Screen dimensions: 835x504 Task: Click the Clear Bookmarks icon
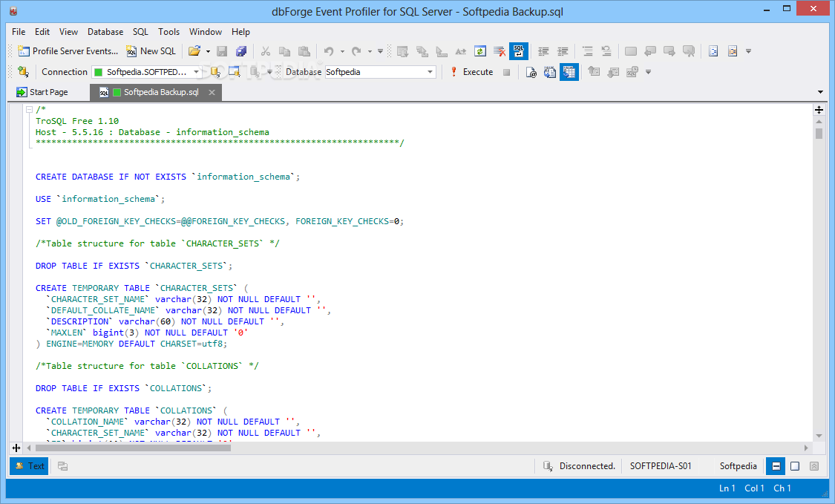click(x=689, y=51)
